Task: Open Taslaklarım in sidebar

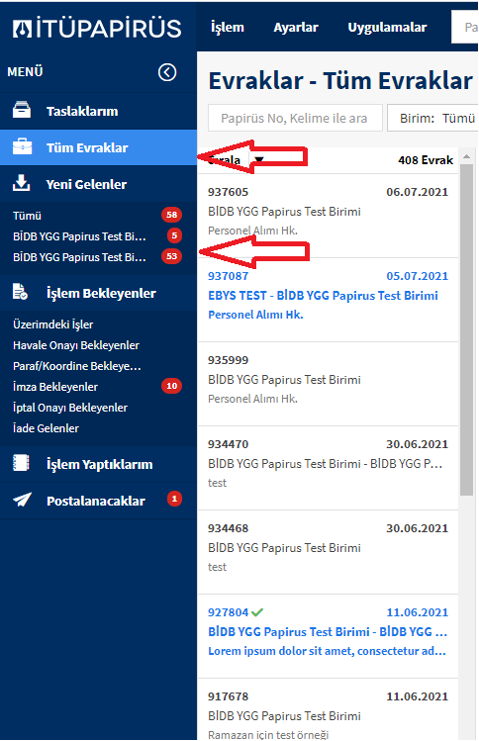Action: point(98,111)
